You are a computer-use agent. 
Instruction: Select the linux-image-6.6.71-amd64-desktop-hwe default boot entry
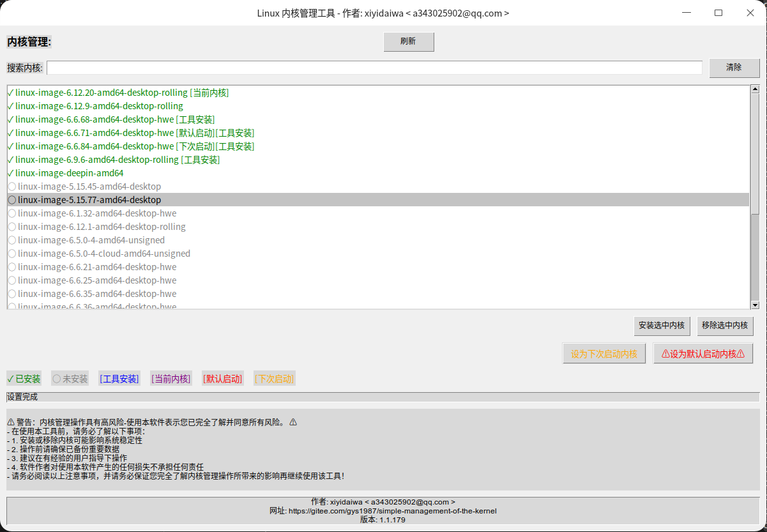coord(378,133)
